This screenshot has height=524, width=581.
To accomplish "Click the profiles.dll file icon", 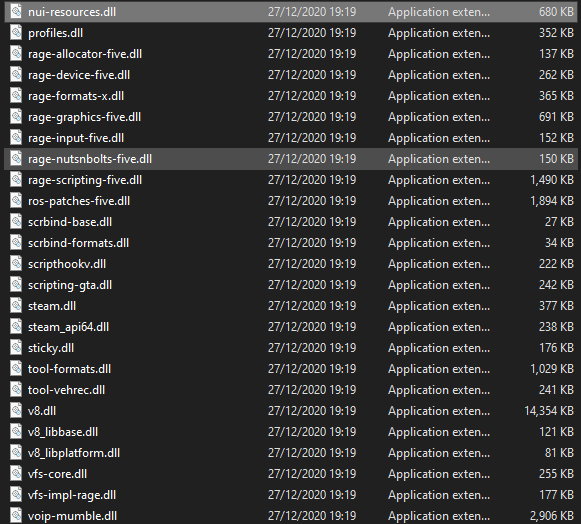I will (16, 33).
